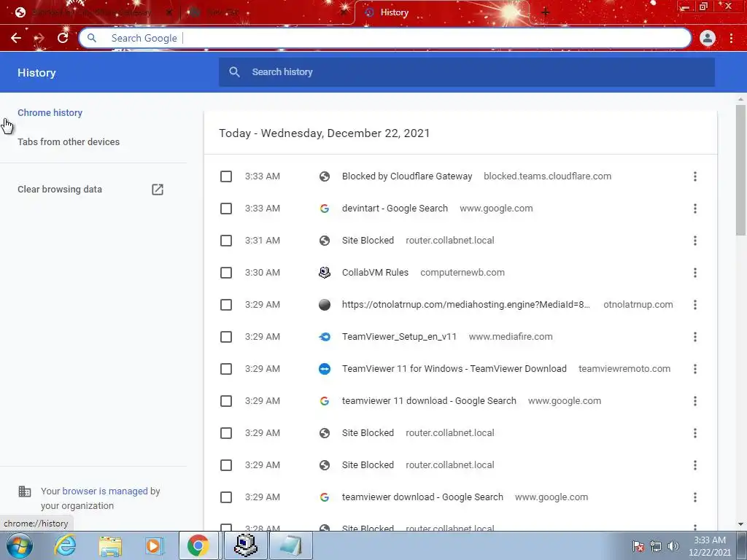Open three-dot menu for otnolatrnup.com entry
747x560 pixels.
(x=695, y=305)
